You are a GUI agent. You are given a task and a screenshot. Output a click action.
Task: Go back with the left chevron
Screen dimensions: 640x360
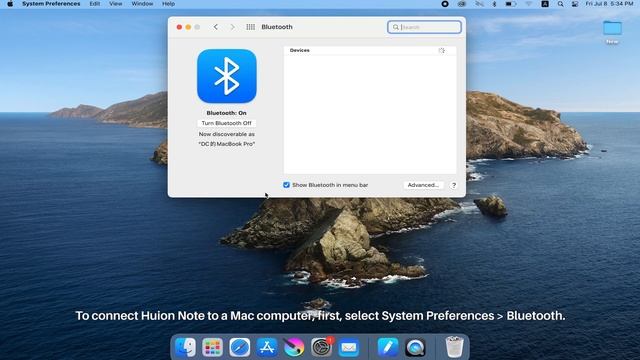pyautogui.click(x=216, y=27)
